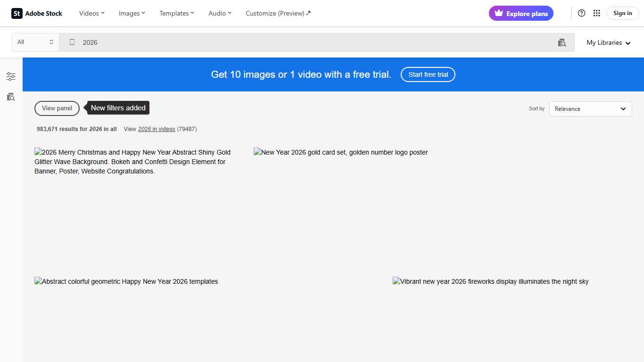The width and height of the screenshot is (644, 362).
Task: Click the visual search camera icon
Action: click(x=562, y=42)
